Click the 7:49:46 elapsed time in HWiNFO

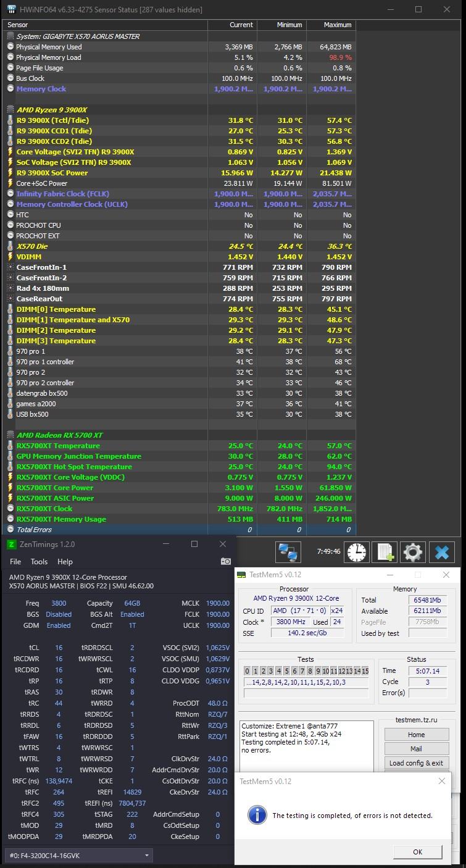(328, 551)
